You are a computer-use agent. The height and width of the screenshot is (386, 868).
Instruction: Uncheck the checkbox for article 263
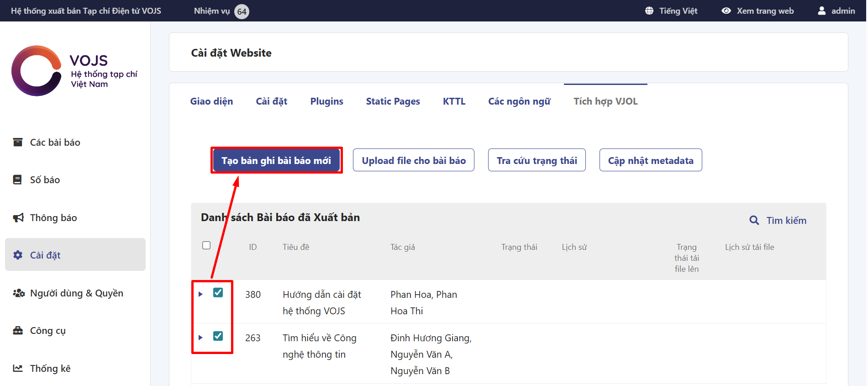218,336
